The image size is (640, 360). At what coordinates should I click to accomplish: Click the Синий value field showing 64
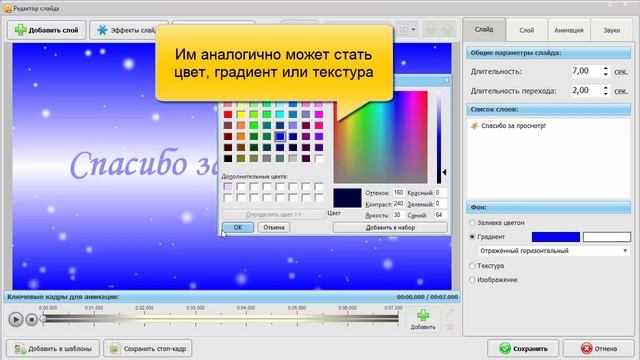coord(440,215)
